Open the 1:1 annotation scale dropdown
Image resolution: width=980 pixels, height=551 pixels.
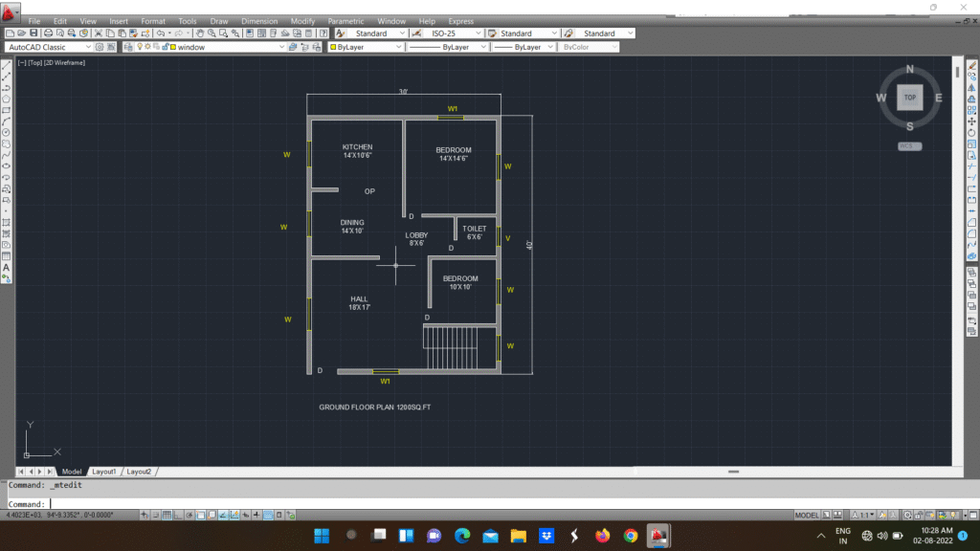(862, 515)
